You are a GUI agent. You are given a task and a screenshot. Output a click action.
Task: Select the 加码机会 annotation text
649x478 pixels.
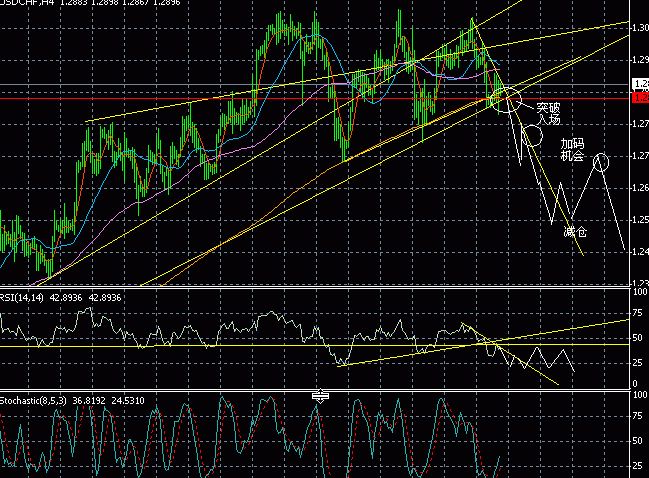click(572, 149)
